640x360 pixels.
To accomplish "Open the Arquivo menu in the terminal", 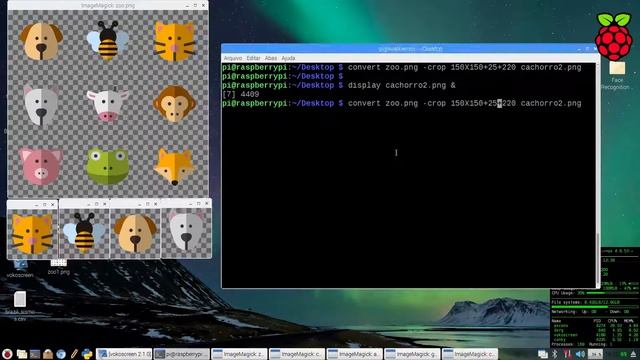I will (233, 58).
